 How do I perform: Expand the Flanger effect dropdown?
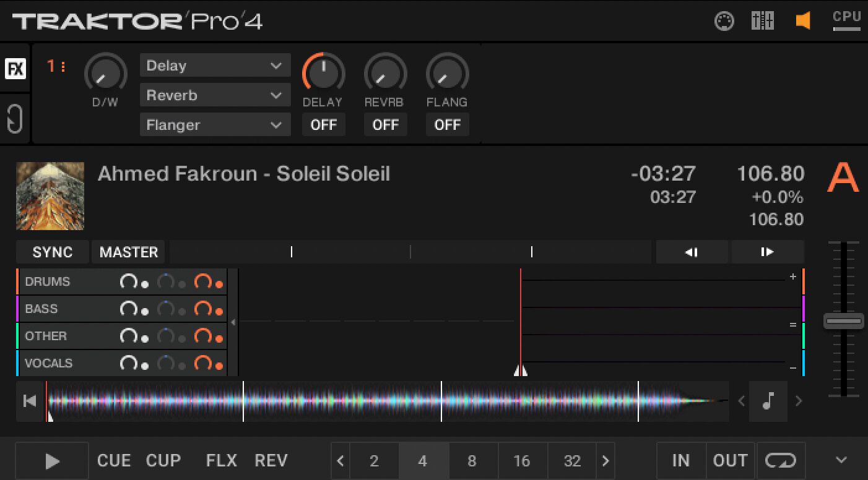[215, 125]
